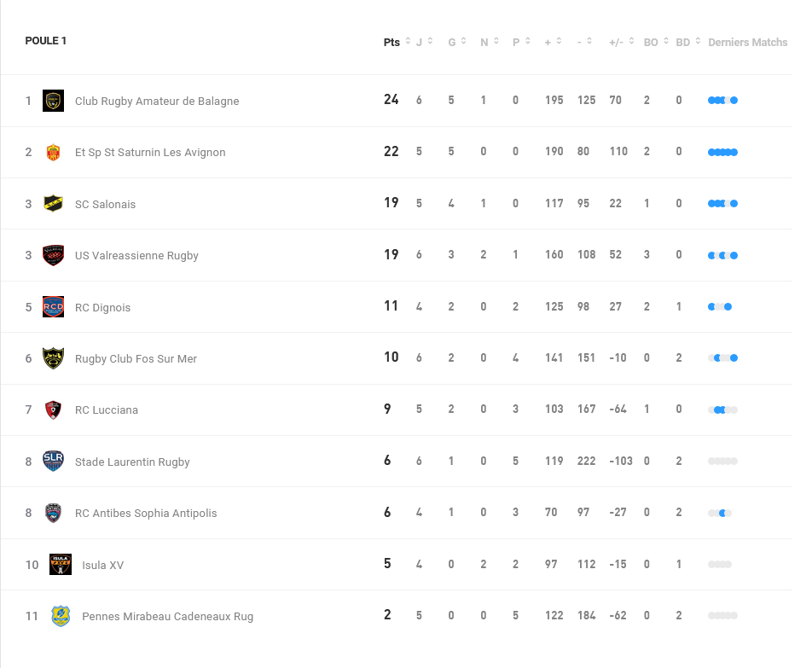Click the Derniers Matchs column header
The image size is (812, 668).
coord(747,42)
